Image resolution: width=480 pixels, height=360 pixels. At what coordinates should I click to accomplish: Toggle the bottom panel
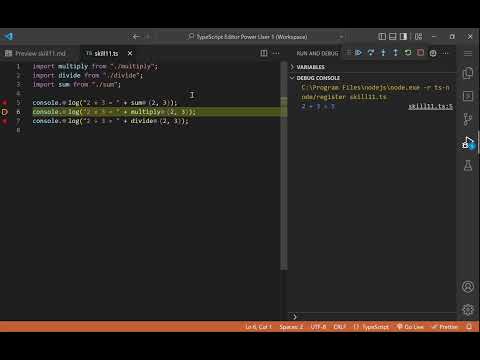393,37
